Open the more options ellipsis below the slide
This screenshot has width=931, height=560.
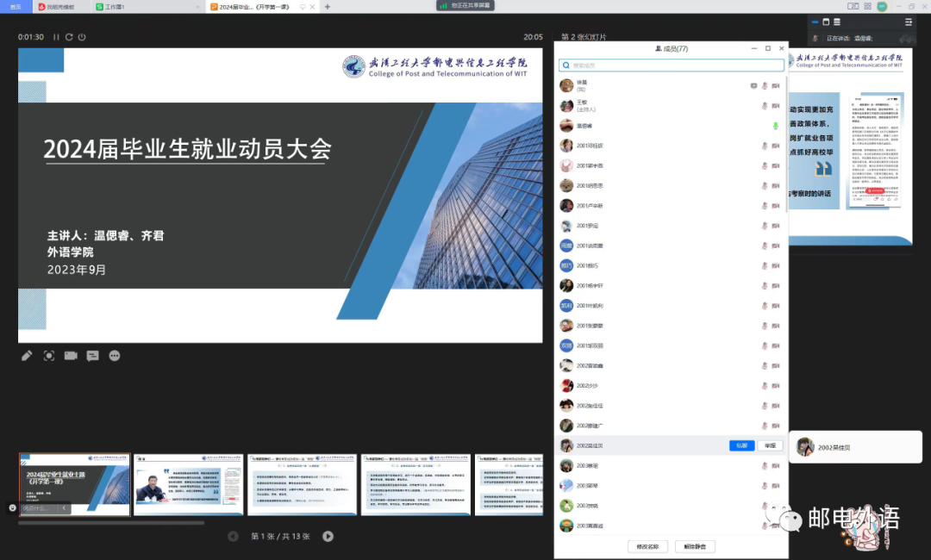click(x=115, y=356)
